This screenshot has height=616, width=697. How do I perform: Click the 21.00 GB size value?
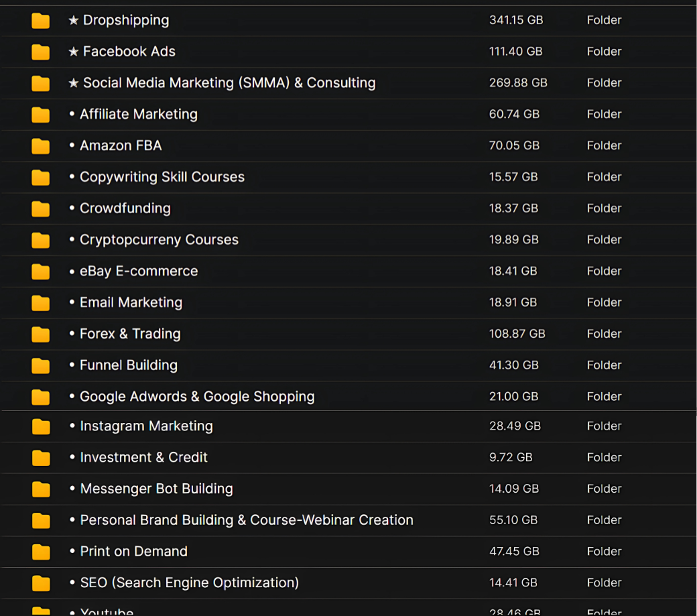point(514,396)
